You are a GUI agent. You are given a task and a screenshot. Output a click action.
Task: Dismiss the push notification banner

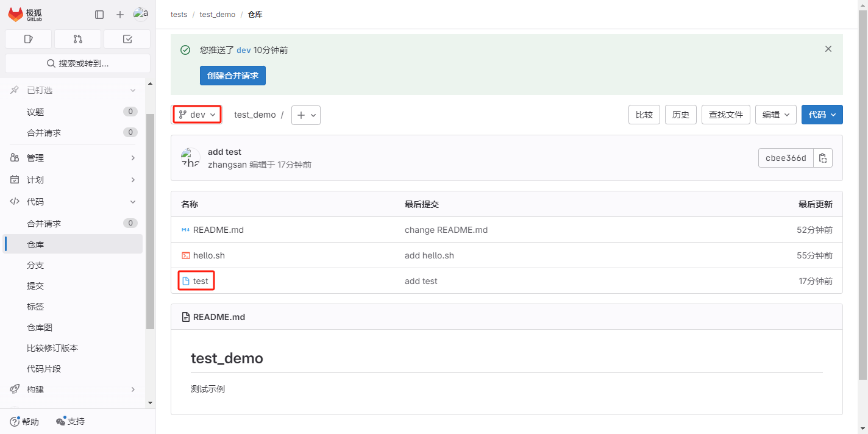tap(828, 49)
